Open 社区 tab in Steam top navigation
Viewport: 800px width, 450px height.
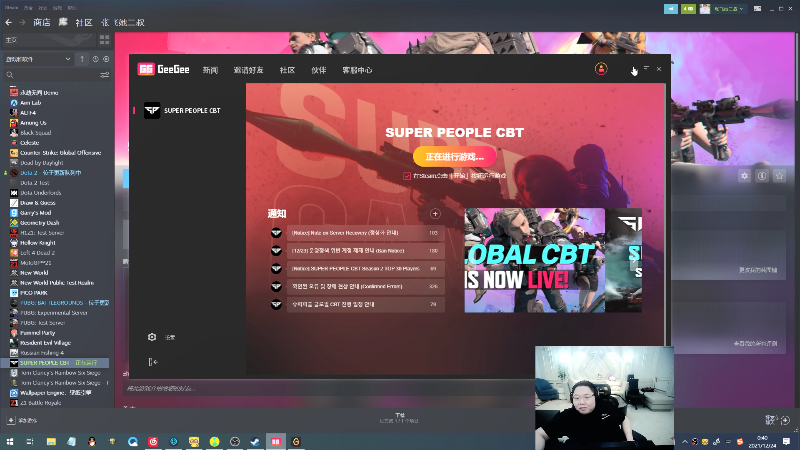click(x=84, y=22)
